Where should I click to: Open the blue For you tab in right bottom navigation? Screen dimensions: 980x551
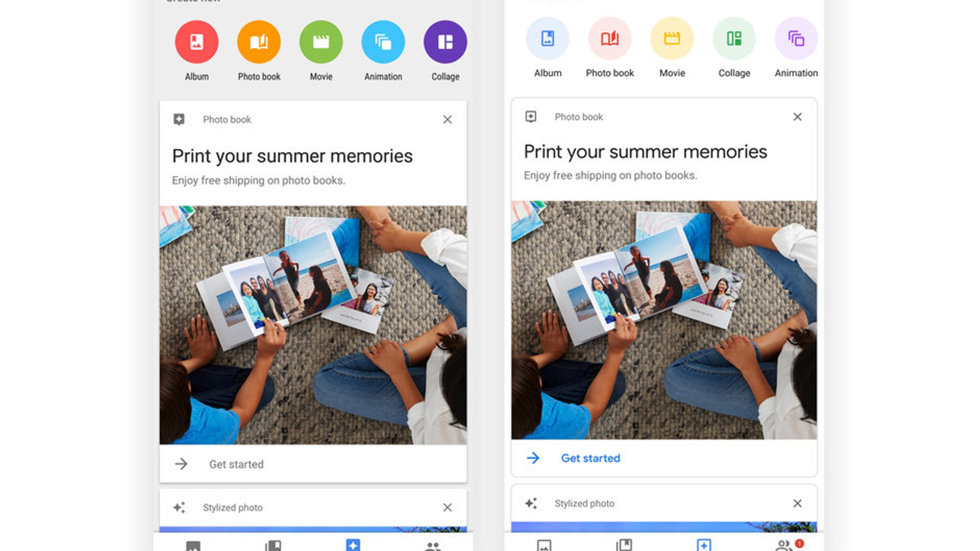pyautogui.click(x=704, y=545)
